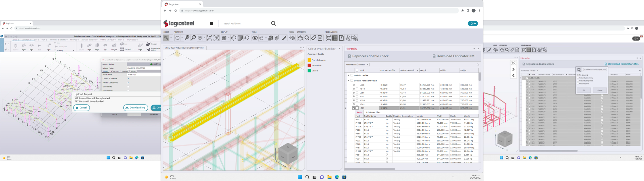The height and width of the screenshot is (181, 644).
Task: Toggle Exclude Bolts checkbox in export dialog
Action: (128, 86)
